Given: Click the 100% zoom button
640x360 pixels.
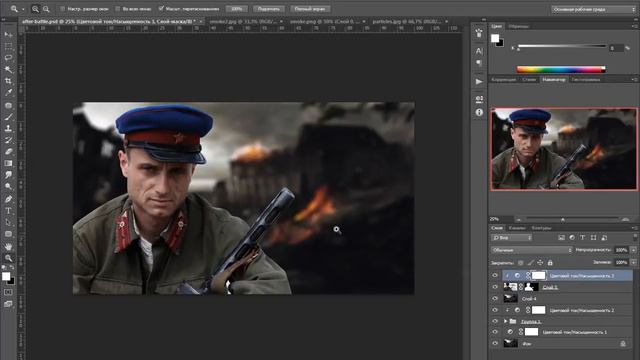Looking at the screenshot, I should tap(236, 9).
